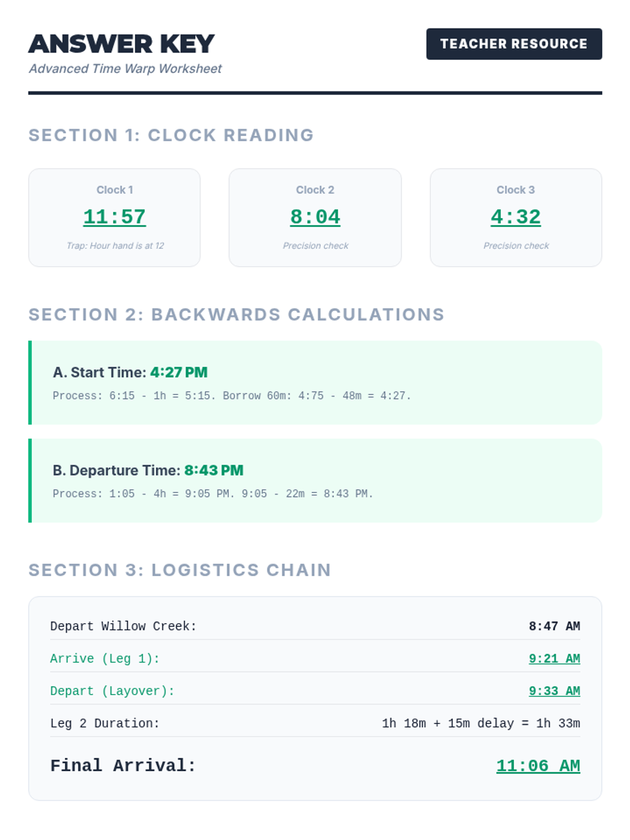Click the Departure Time 8:43 PM answer
The image size is (630, 840).
pyautogui.click(x=214, y=470)
